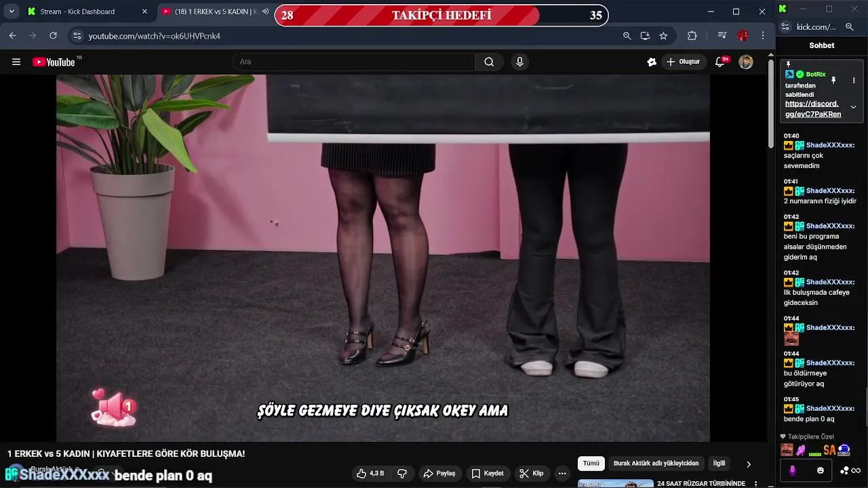Go back in Chrome browser
The image size is (868, 488).
[x=12, y=36]
